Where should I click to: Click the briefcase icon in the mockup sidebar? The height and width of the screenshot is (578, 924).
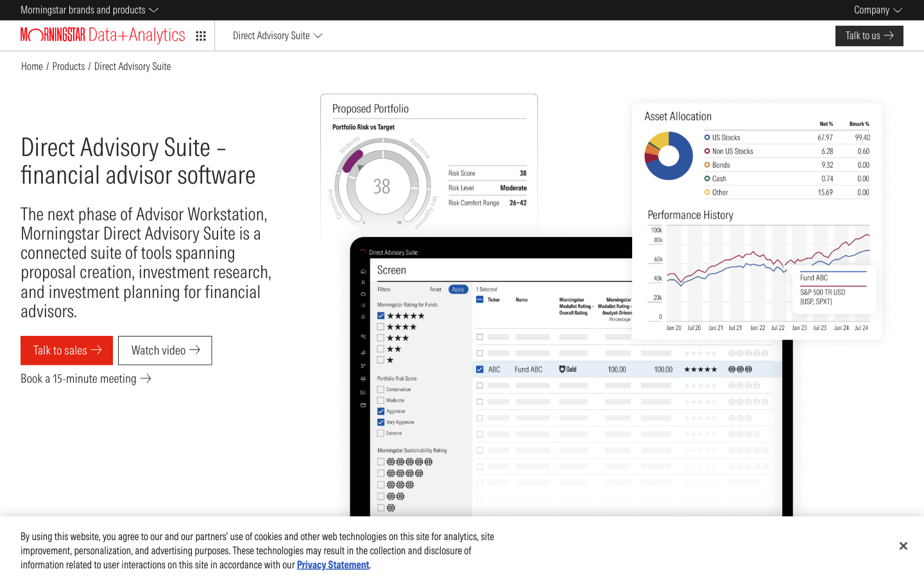363,294
